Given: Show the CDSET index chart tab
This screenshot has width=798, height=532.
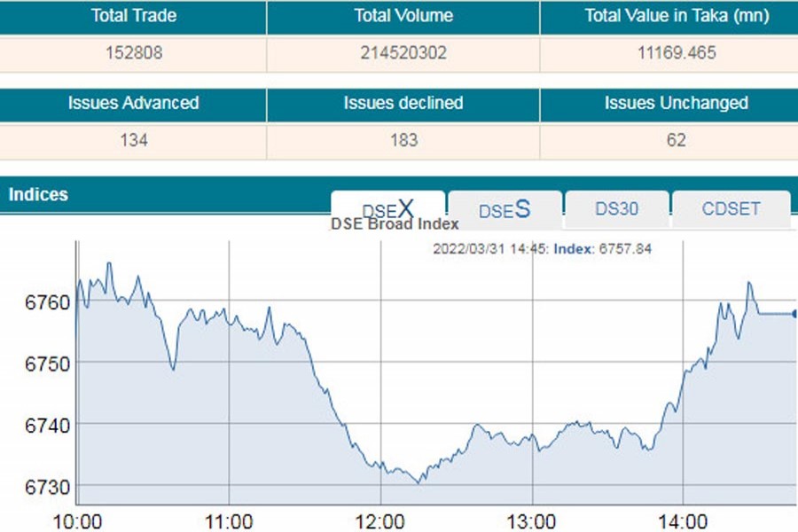Looking at the screenshot, I should (x=731, y=210).
